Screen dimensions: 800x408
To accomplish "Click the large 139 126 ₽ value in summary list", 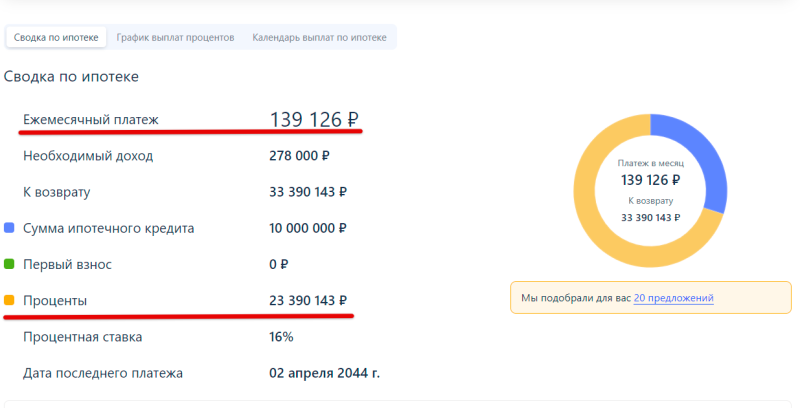I will (314, 120).
